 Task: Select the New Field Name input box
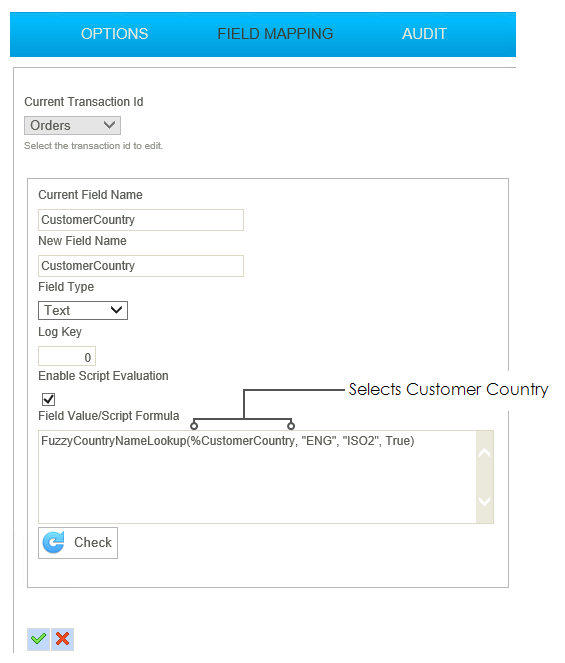click(141, 266)
